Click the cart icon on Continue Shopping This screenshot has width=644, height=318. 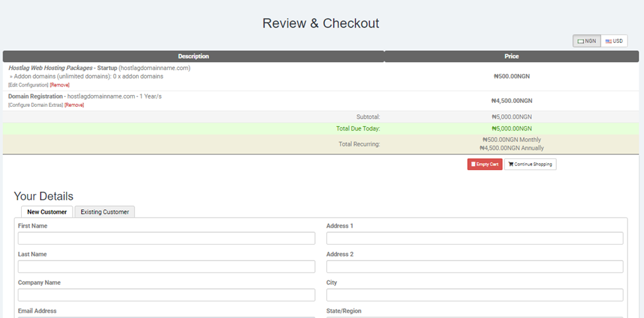tap(511, 164)
